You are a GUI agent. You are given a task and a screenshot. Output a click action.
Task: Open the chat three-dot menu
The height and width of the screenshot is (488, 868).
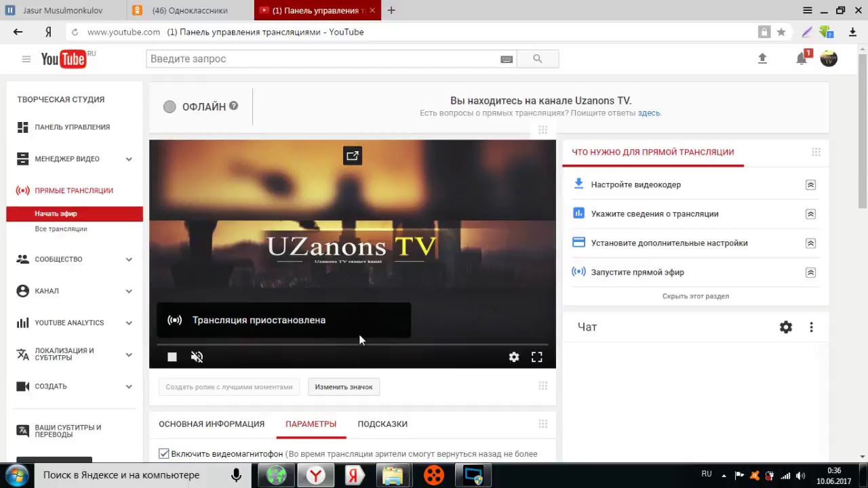(811, 327)
